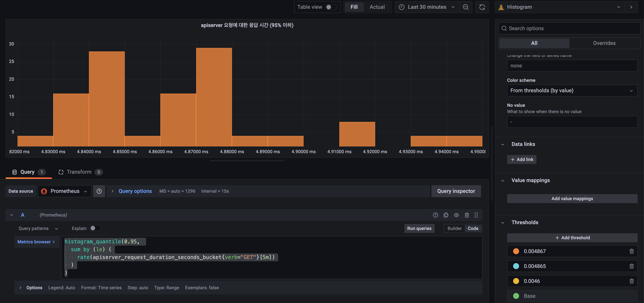644x303 pixels.
Task: Click the orange 0.004867 threshold color swatch
Action: click(x=516, y=251)
